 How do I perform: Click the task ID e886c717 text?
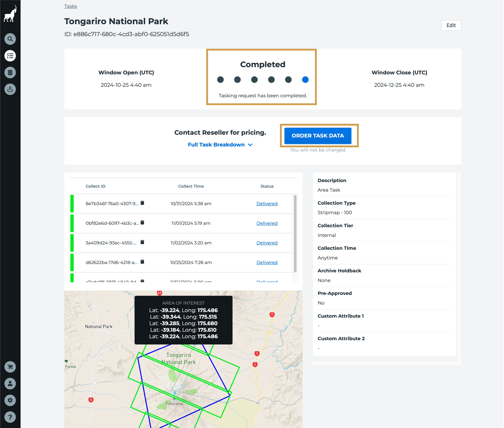pos(127,34)
